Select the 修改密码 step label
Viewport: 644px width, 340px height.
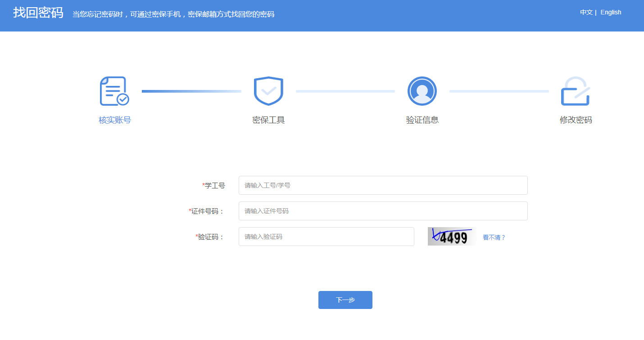(x=576, y=120)
